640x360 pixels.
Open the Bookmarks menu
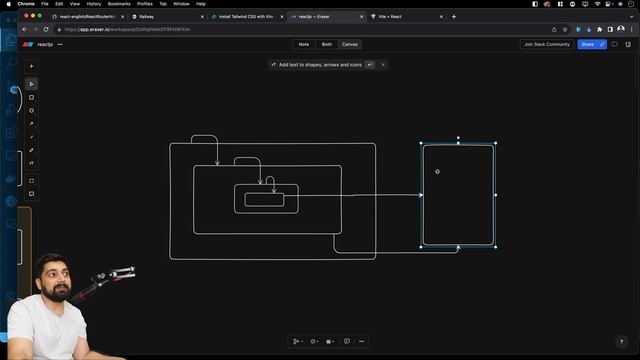tap(119, 4)
